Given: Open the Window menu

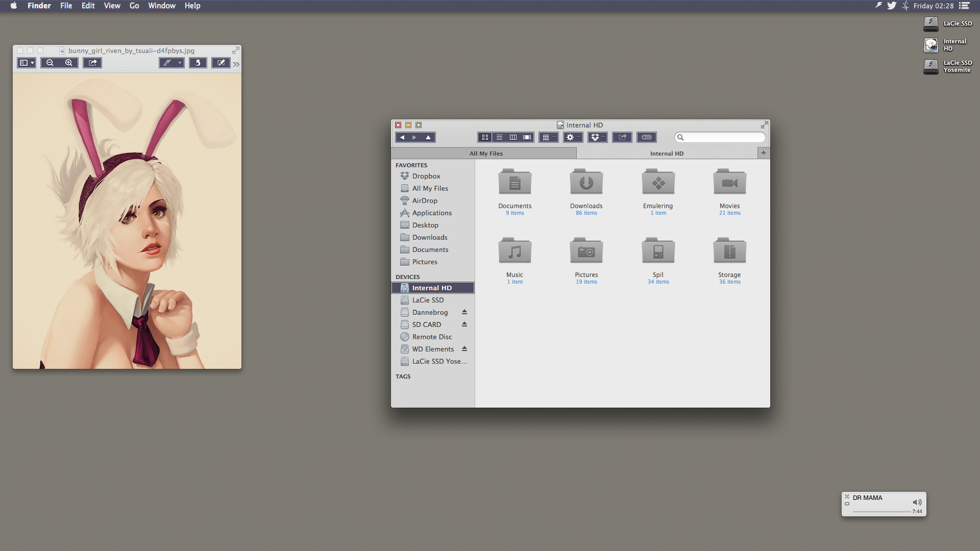Looking at the screenshot, I should pos(162,6).
